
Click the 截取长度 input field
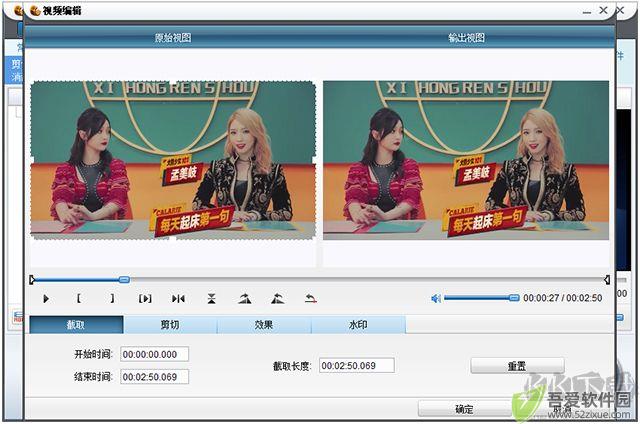coord(357,365)
